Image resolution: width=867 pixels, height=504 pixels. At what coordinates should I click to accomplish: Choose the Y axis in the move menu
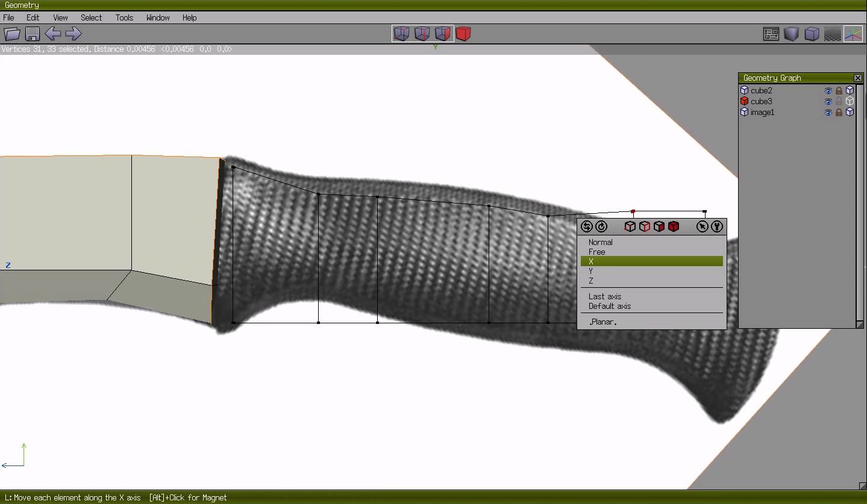pyautogui.click(x=651, y=270)
